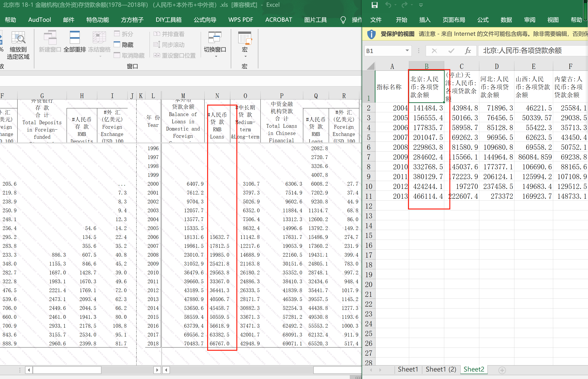The image size is (588, 379).
Task: Expand the Name Box dropdown arrow
Action: (x=407, y=51)
